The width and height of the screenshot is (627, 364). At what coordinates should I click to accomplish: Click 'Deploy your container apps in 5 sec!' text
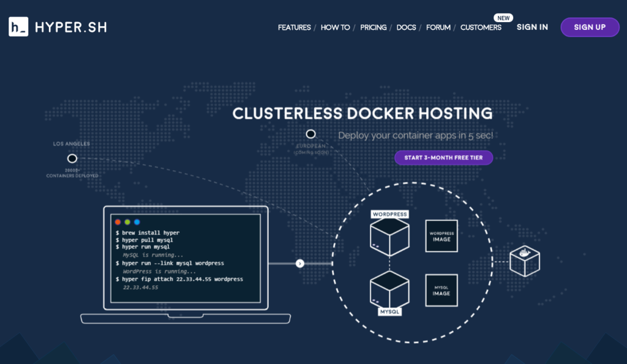416,135
